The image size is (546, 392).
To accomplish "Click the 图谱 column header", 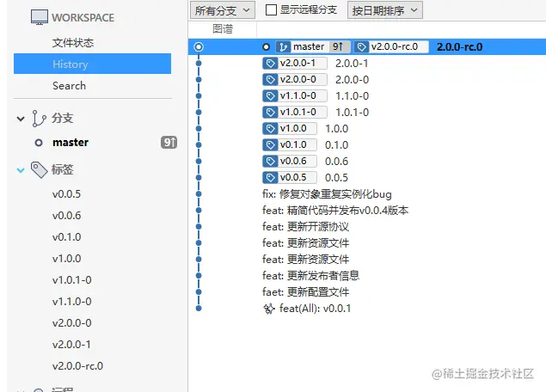I will click(x=223, y=29).
